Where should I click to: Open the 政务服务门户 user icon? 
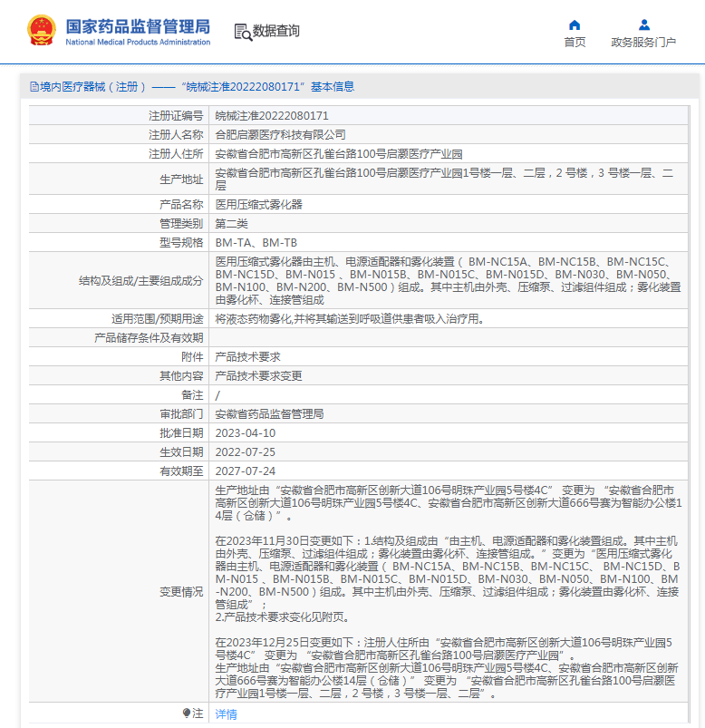pyautogui.click(x=643, y=24)
